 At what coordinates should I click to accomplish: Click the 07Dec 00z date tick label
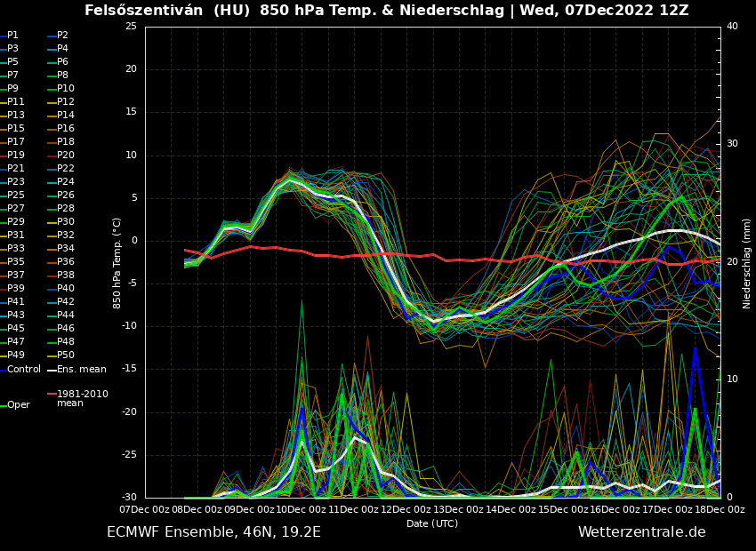(145, 509)
